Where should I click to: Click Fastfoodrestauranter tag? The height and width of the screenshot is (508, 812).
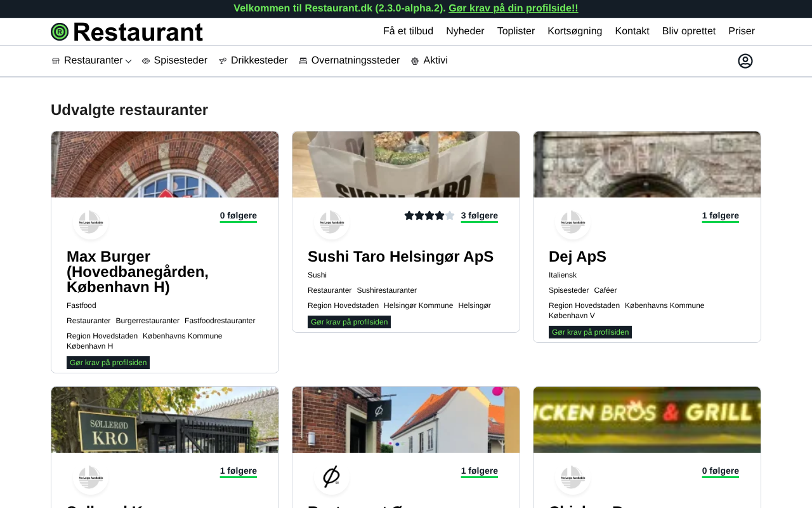(x=220, y=321)
